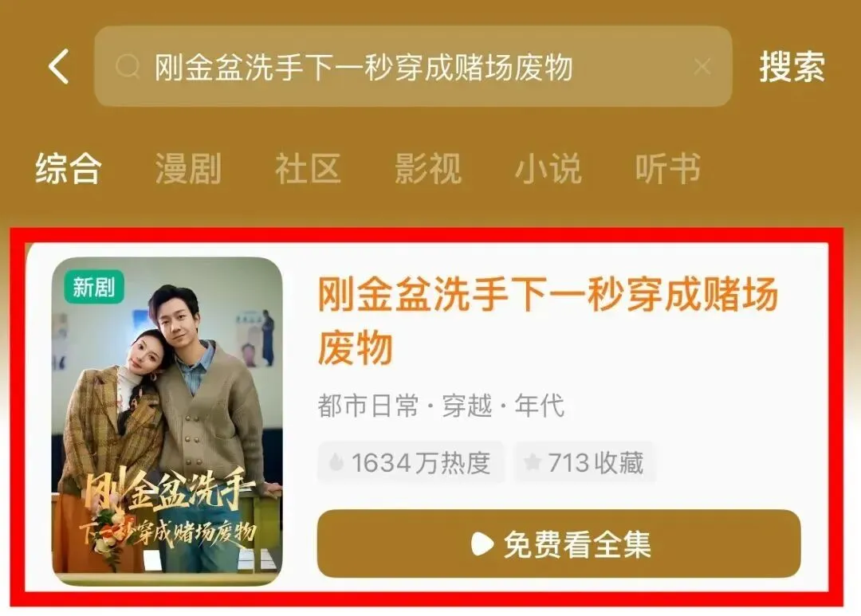Tap the 免费看全集 button
This screenshot has width=861, height=616.
click(558, 543)
